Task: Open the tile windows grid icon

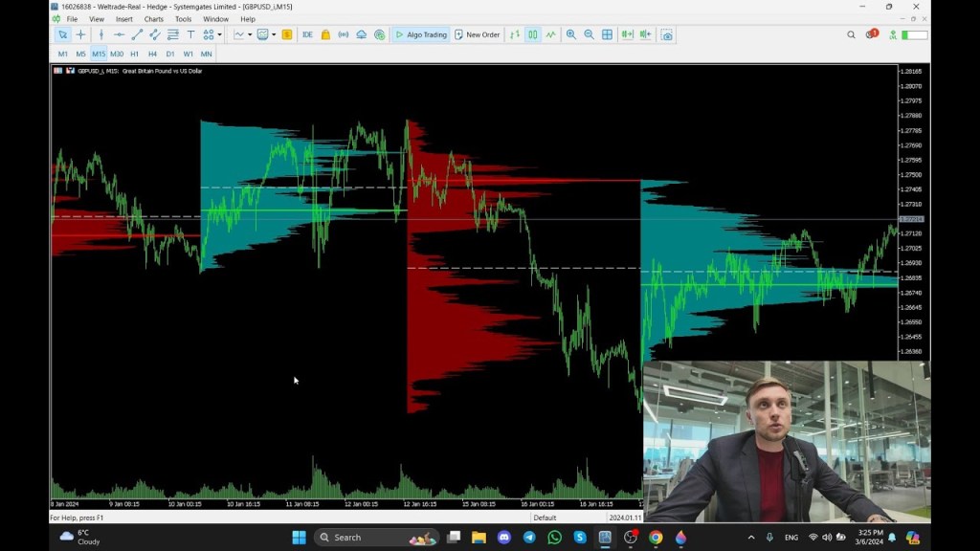Action: pyautogui.click(x=606, y=34)
